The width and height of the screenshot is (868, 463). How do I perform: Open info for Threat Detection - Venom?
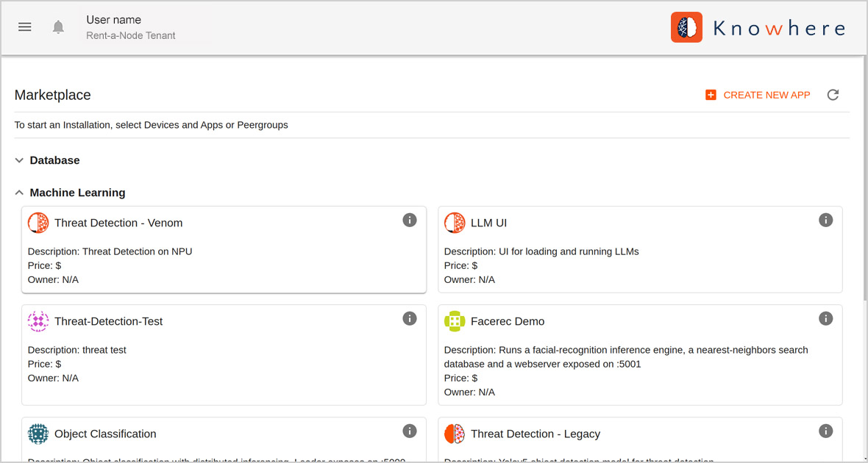pyautogui.click(x=410, y=220)
